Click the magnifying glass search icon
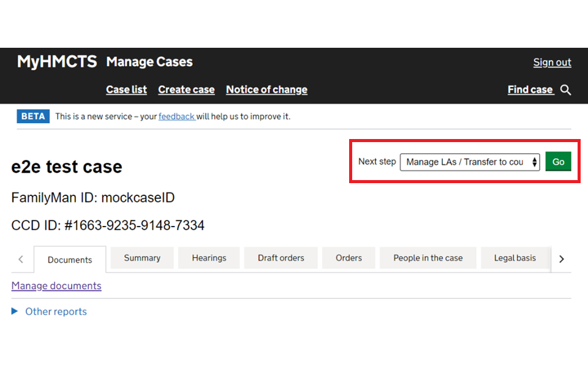Screen dimensions: 588x392 [566, 90]
